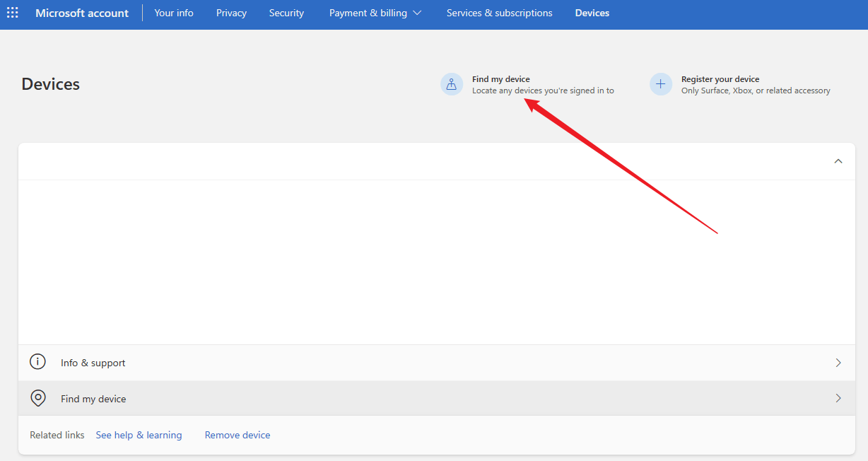Click the Find my device row label
This screenshot has height=461, width=868.
tap(93, 399)
